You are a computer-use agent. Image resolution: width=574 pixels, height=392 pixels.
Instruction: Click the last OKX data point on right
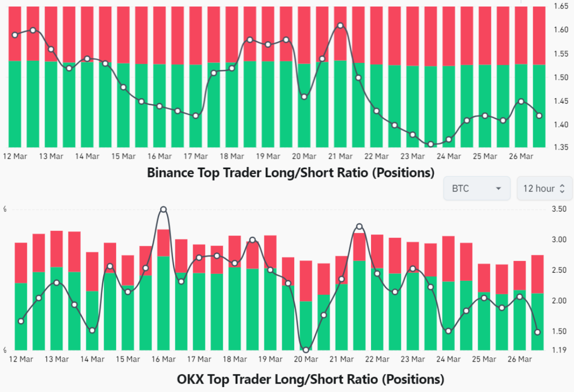538,332
